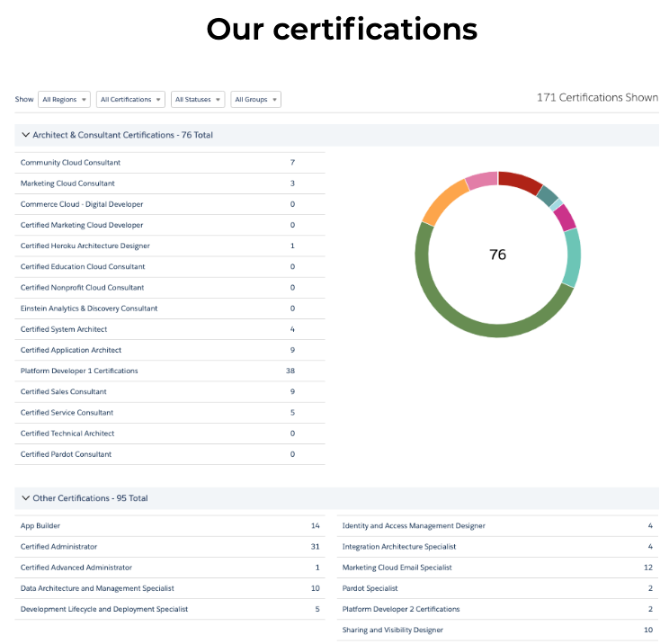Select Platform Developer 2 Certifications row
Screen dimensions: 669x644
pos(497,609)
